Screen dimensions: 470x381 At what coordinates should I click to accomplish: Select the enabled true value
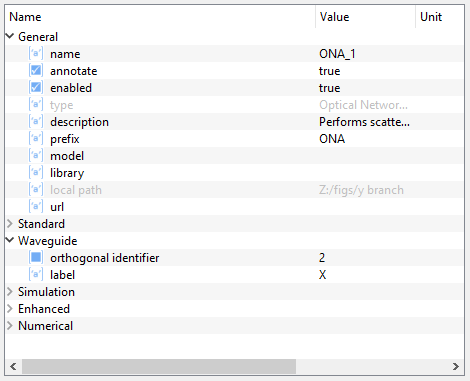pyautogui.click(x=329, y=88)
